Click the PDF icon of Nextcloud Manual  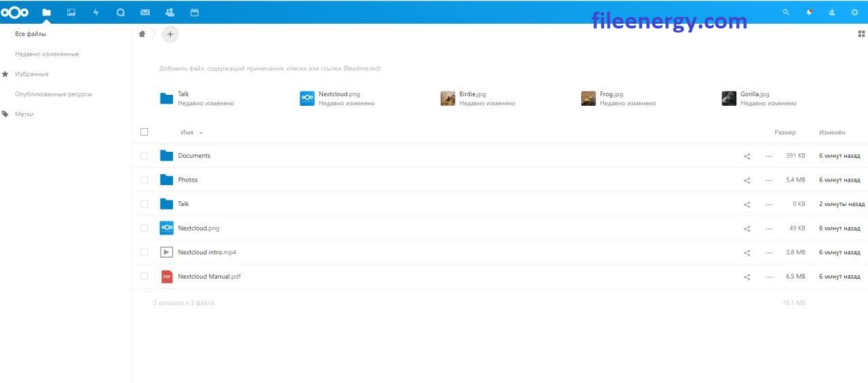(x=167, y=277)
